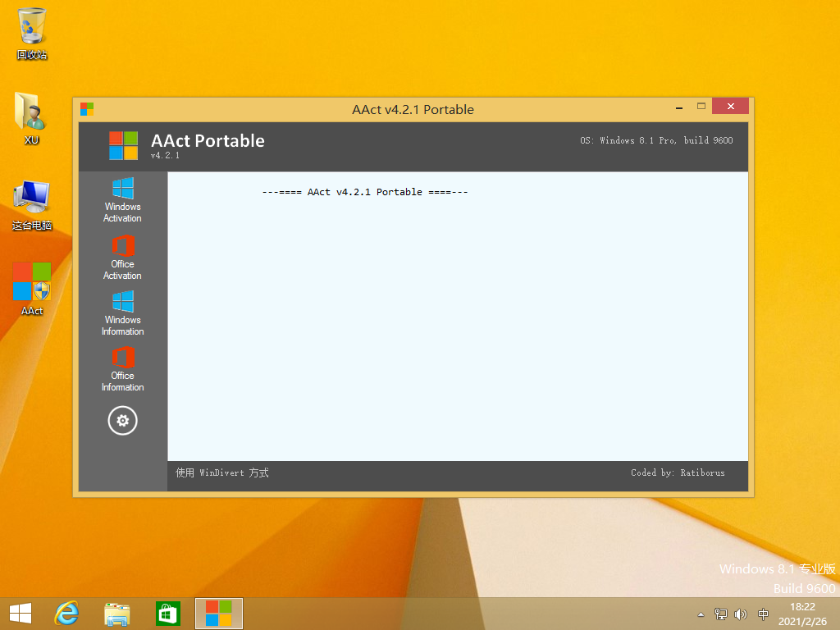Viewport: 840px width, 630px height.
Task: Launch Internet Explorer from the taskbar
Action: pyautogui.click(x=66, y=613)
